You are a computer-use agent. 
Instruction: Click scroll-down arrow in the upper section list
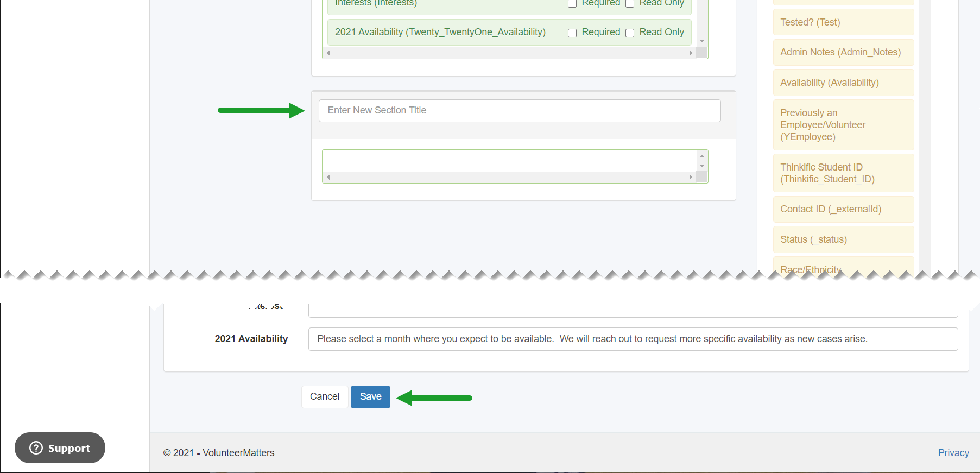point(702,41)
